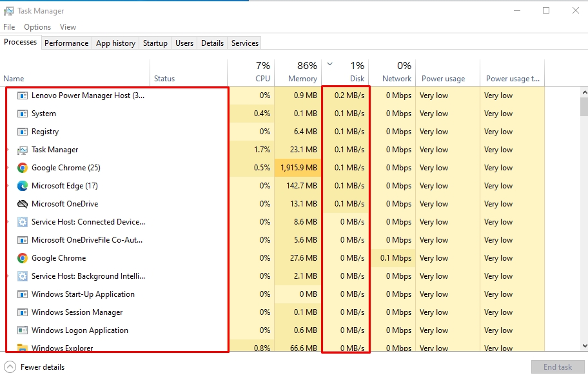588x382 pixels.
Task: Click the Microsoft OneDriveFile Co-Aut icon
Action: 23,240
